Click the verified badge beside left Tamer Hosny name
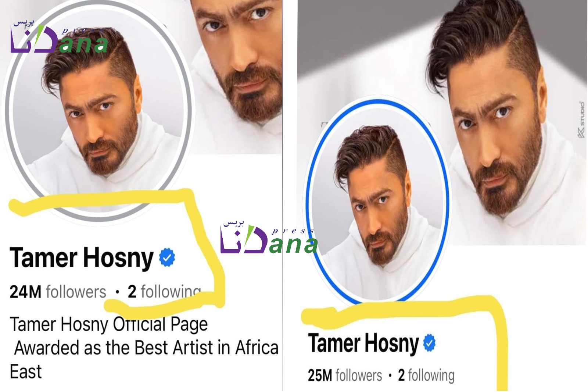588x392 pixels. [167, 258]
